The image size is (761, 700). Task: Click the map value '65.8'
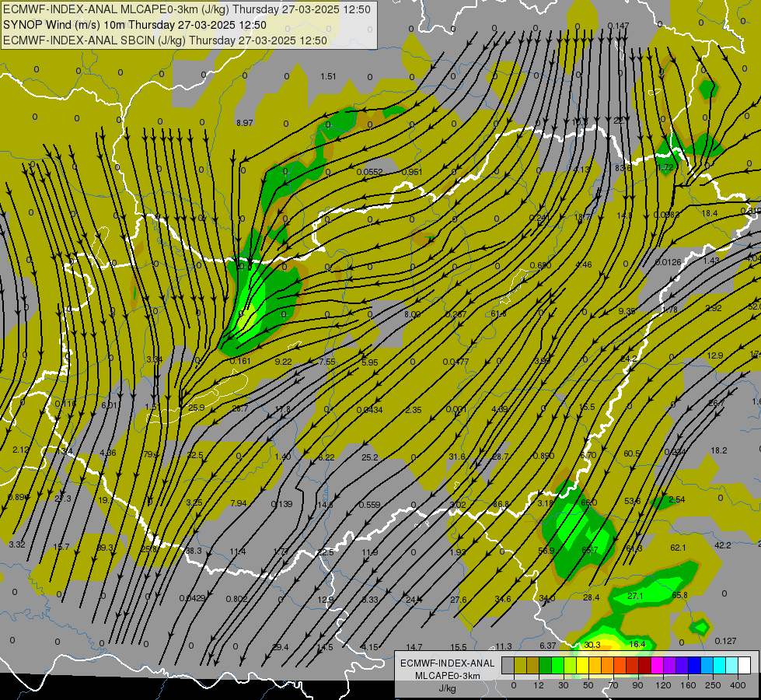pyautogui.click(x=679, y=595)
